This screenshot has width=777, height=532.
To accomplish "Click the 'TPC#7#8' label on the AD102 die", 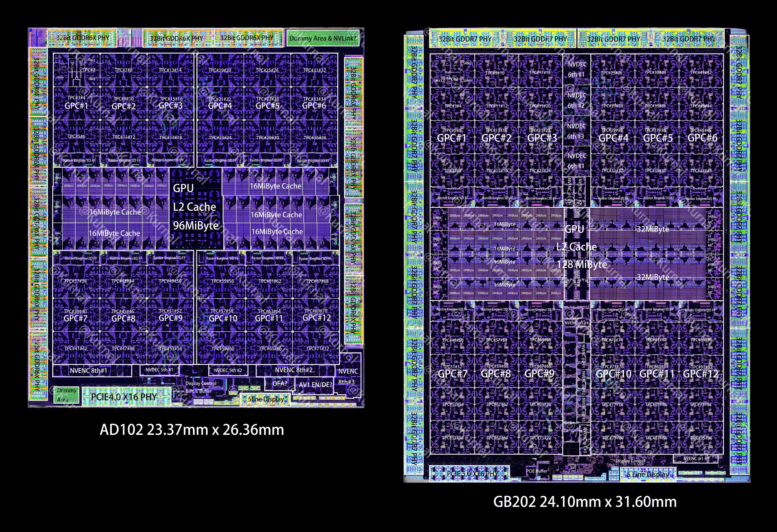I will (x=123, y=70).
